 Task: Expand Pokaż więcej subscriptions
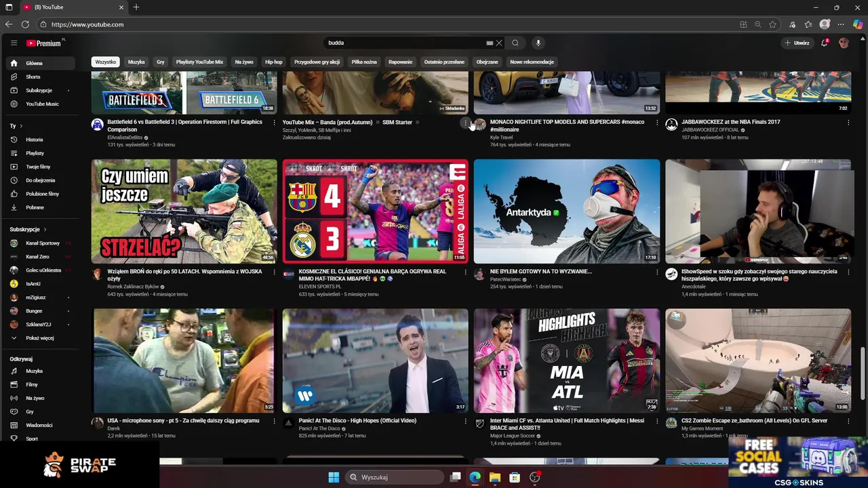pos(41,338)
